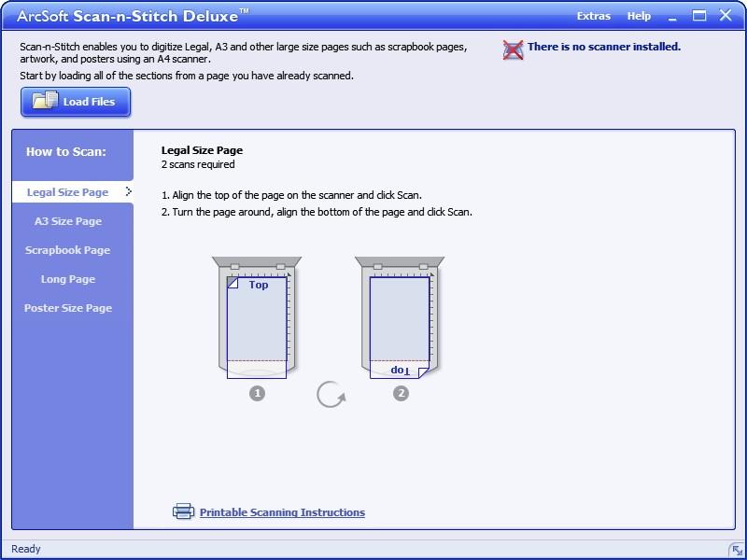Select the Long Page option
Screen dimensions: 747x560
click(68, 279)
